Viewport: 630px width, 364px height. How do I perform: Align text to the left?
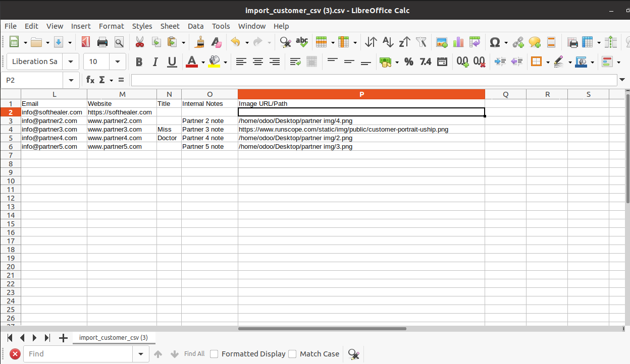tap(241, 62)
